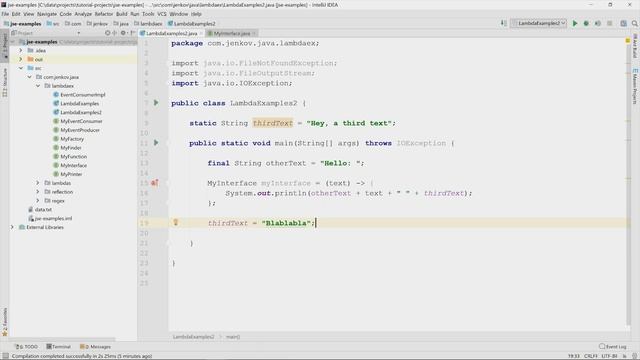The width and height of the screenshot is (640, 360).
Task: Expand the .idea folder
Action: [21, 50]
